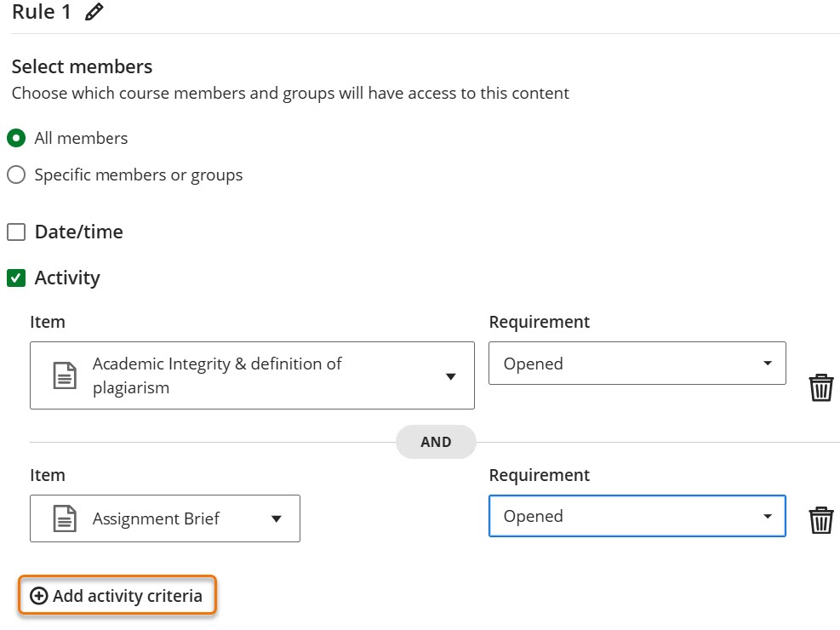Select the All members radio button
840x630 pixels.
pyautogui.click(x=16, y=138)
